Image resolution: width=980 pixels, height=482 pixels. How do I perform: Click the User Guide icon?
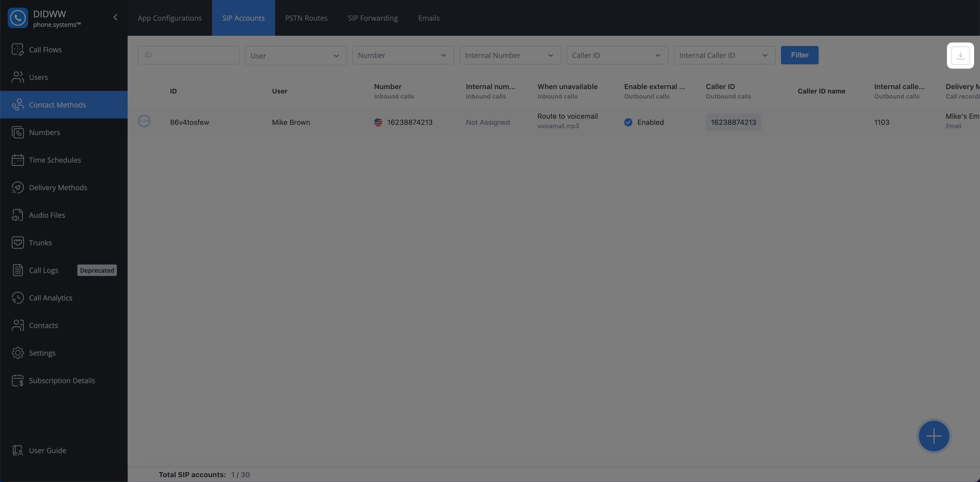click(x=18, y=451)
